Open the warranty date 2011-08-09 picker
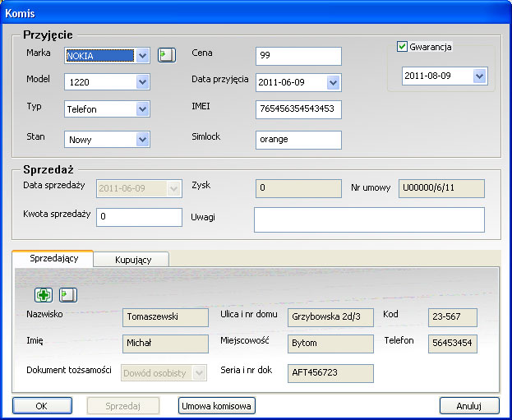The height and width of the screenshot is (420, 512). click(480, 76)
